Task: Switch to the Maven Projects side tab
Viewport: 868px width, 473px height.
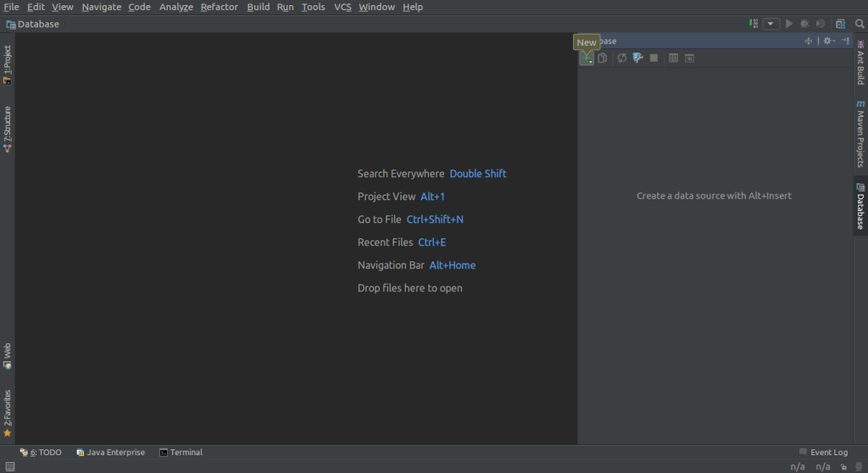Action: click(x=860, y=134)
